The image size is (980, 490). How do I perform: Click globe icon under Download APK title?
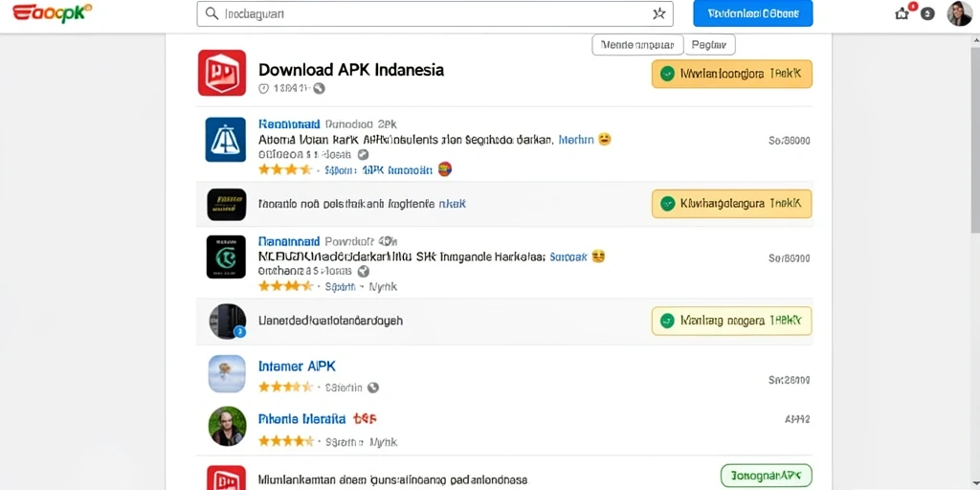click(x=319, y=88)
